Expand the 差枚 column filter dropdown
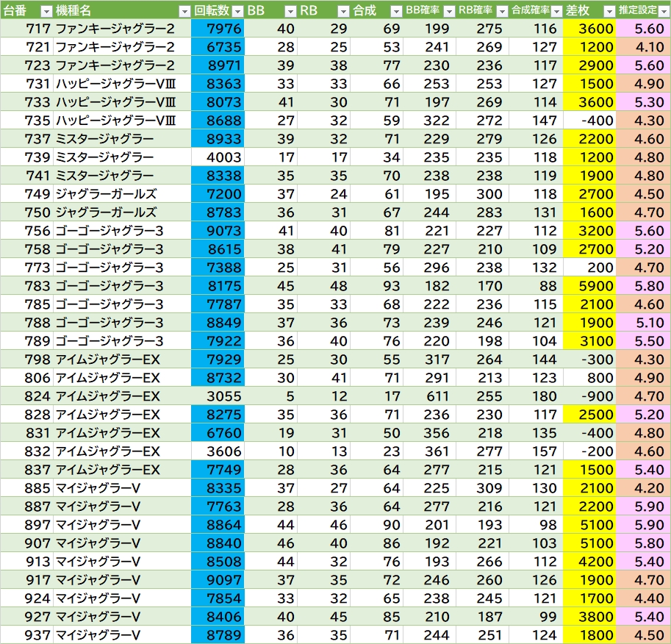The width and height of the screenshot is (671, 644). (609, 11)
